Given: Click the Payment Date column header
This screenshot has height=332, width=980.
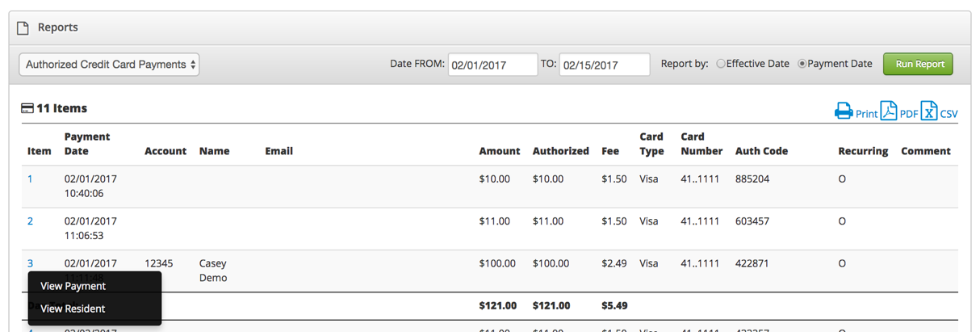Looking at the screenshot, I should point(86,144).
